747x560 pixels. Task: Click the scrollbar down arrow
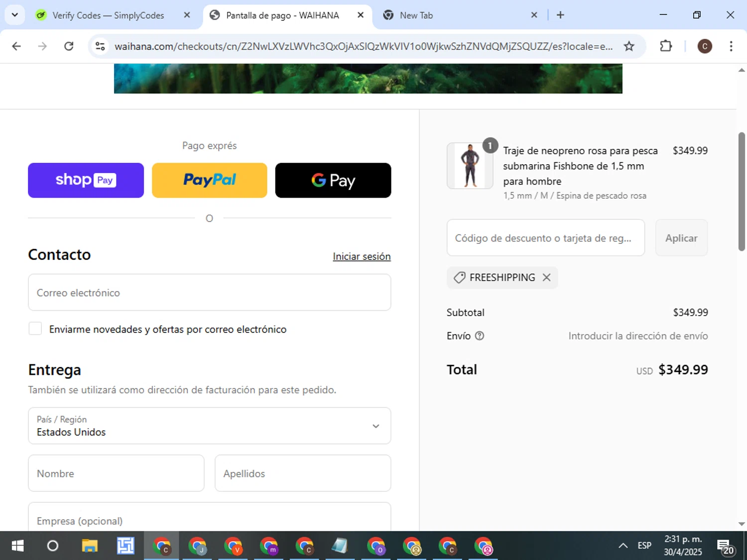[x=742, y=524]
